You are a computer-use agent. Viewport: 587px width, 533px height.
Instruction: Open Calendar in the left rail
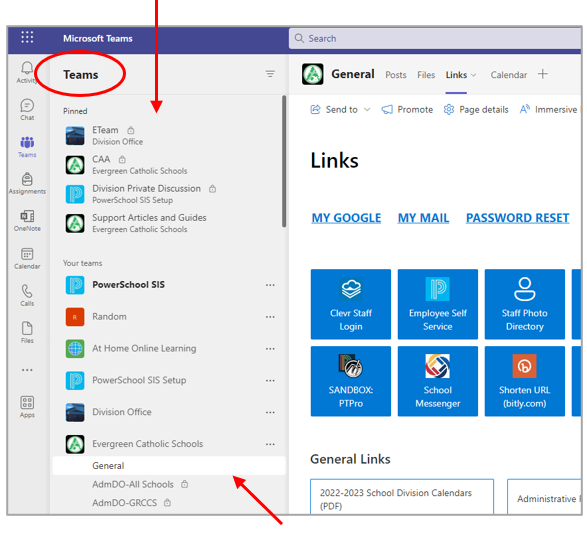(27, 258)
